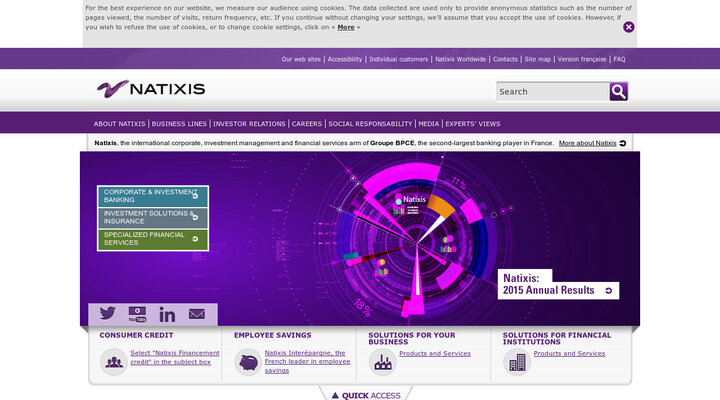Open Products and Services under Solutions for Your Business
720x400 pixels.
pos(435,354)
